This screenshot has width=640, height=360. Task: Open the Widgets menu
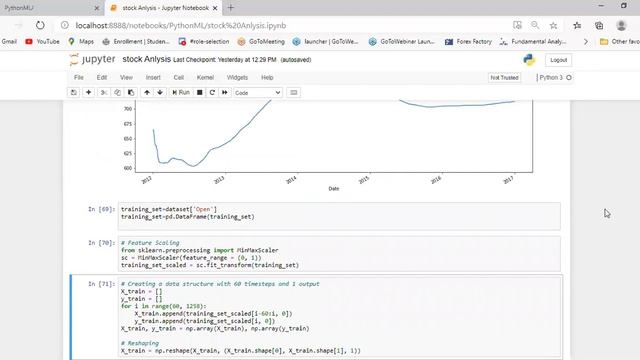(237, 78)
